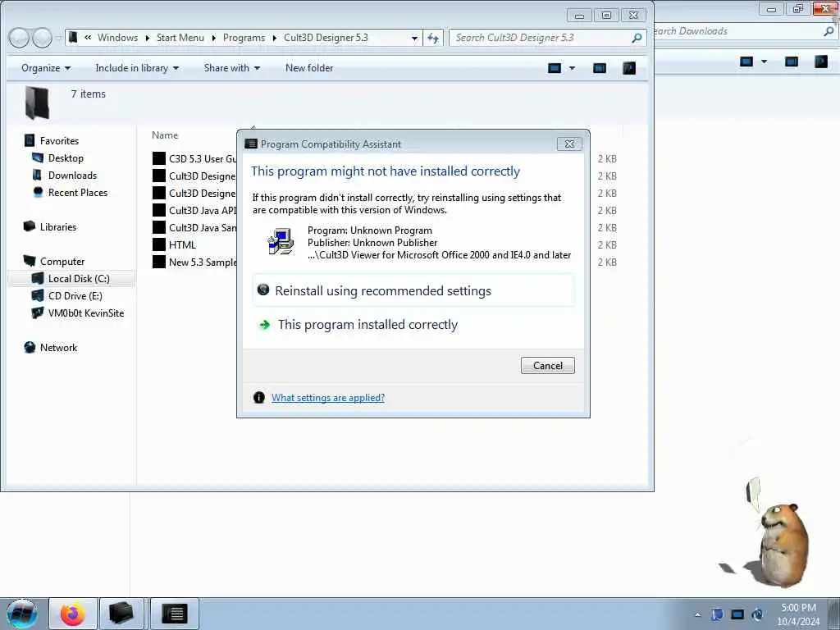Screen dimensions: 840x630
Task: Click the Programs breadcrumb segment
Action: (x=244, y=38)
